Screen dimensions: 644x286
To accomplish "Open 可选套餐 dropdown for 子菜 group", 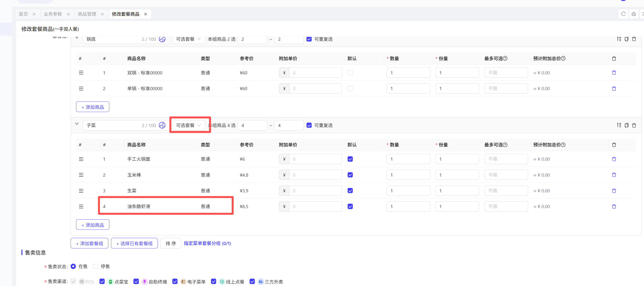I will (x=188, y=125).
